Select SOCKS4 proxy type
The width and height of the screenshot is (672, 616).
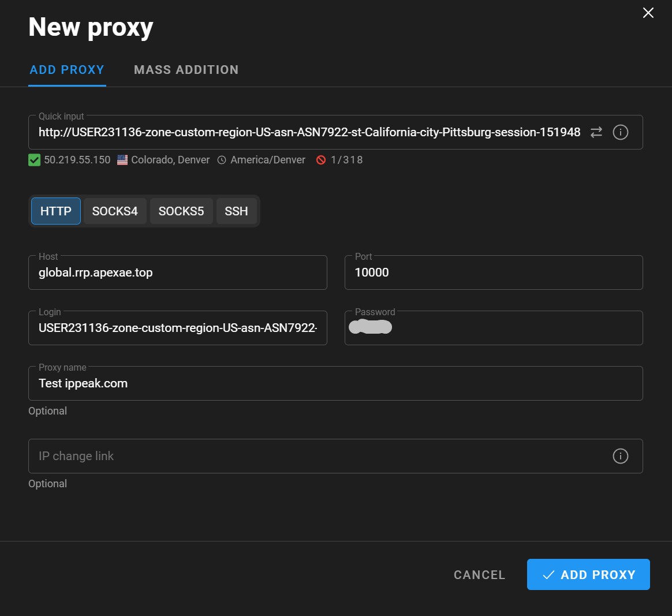click(115, 211)
